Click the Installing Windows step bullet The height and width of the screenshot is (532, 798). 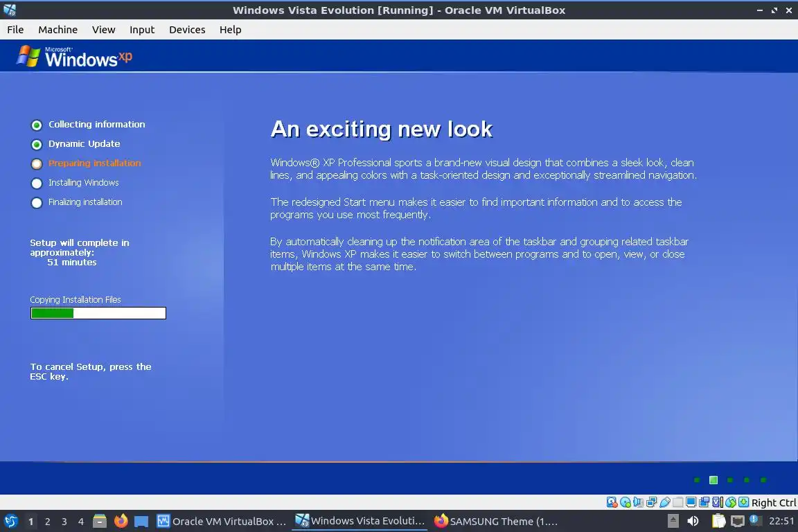click(x=37, y=184)
